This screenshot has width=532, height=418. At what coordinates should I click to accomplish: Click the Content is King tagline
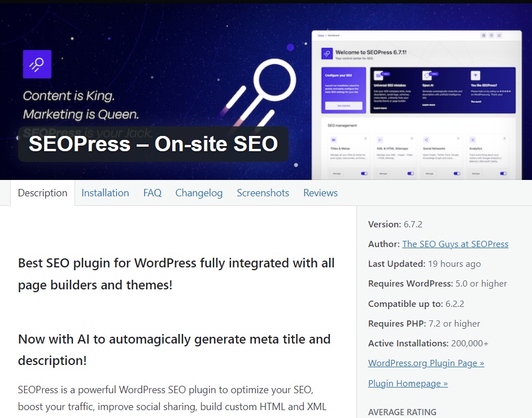68,96
